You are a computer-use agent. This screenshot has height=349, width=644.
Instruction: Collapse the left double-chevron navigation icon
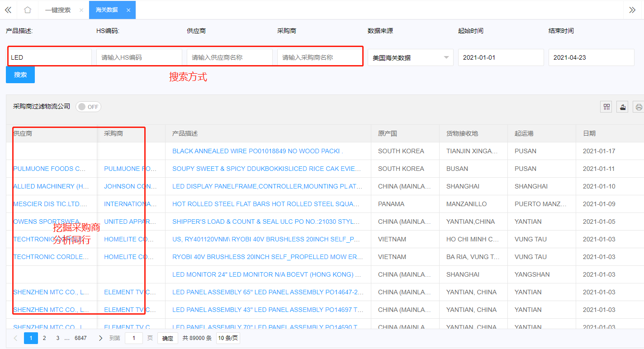pyautogui.click(x=8, y=10)
